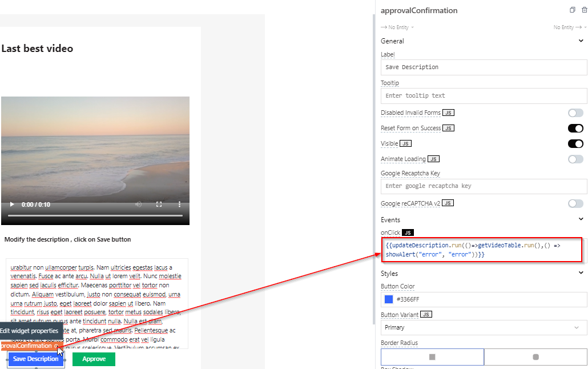
Task: Focus the Tooltip text field
Action: [x=484, y=96]
